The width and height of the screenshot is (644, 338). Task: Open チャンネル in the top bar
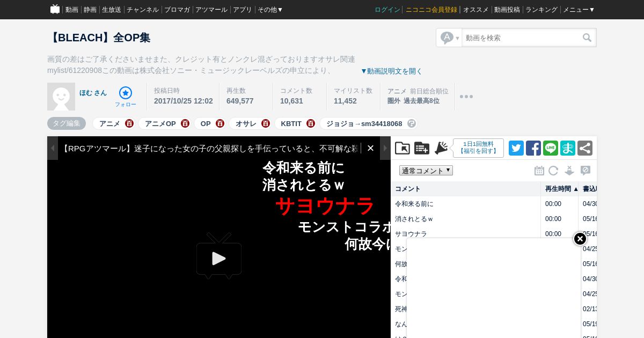coord(143,10)
